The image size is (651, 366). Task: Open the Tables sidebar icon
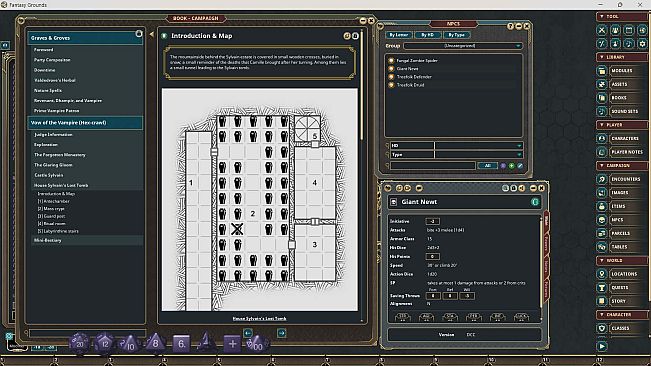pos(602,247)
